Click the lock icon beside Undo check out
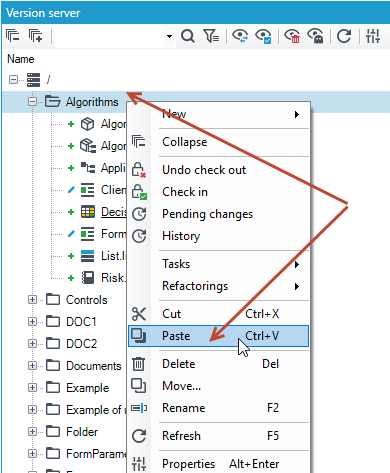Viewport: 390px width, 473px height. pyautogui.click(x=139, y=170)
